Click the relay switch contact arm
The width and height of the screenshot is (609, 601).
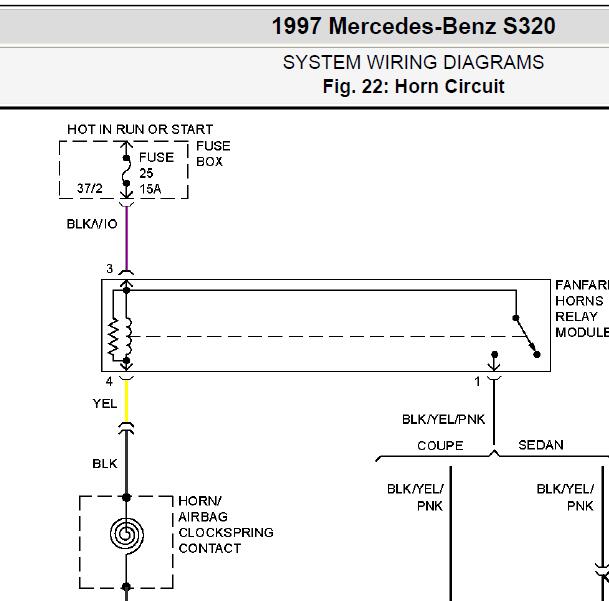[526, 336]
